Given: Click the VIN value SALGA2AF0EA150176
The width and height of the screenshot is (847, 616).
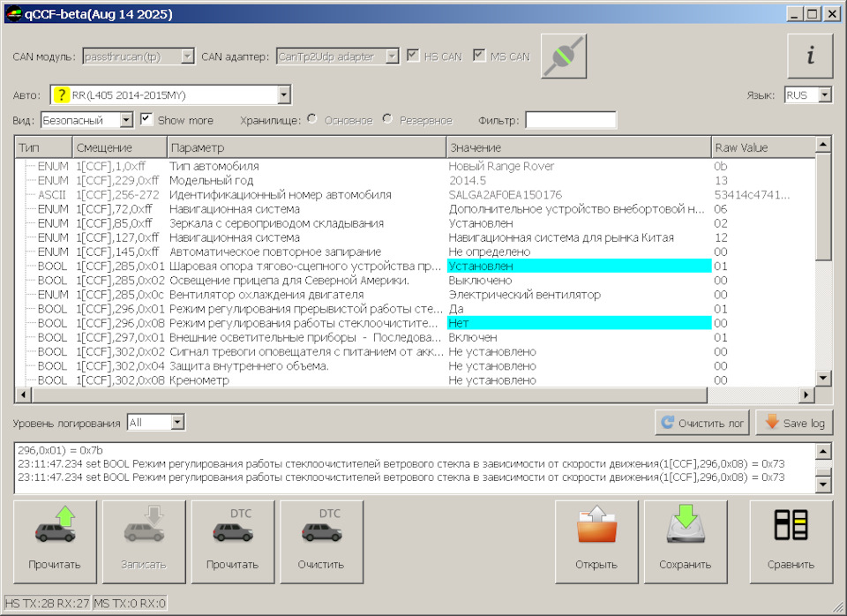Looking at the screenshot, I should pos(506,195).
